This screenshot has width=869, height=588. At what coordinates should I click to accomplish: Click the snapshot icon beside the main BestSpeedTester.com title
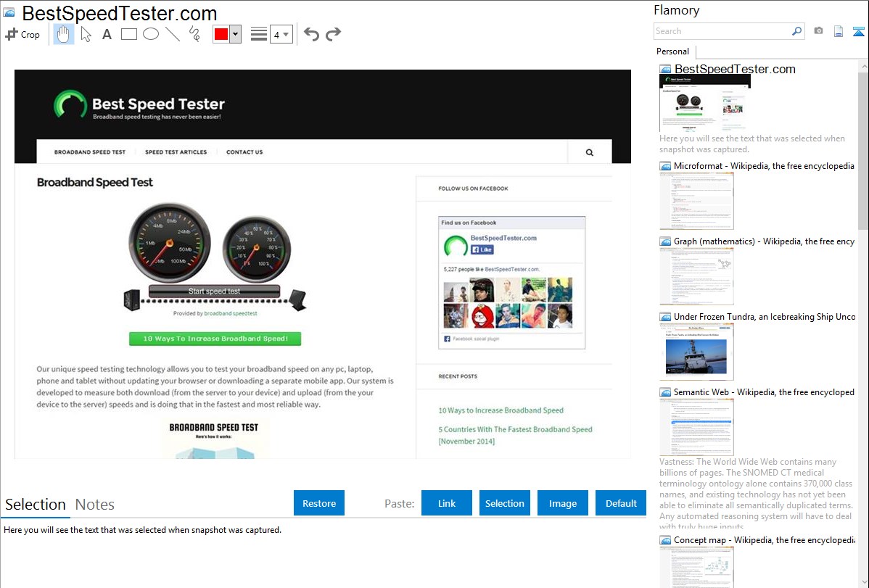point(9,12)
